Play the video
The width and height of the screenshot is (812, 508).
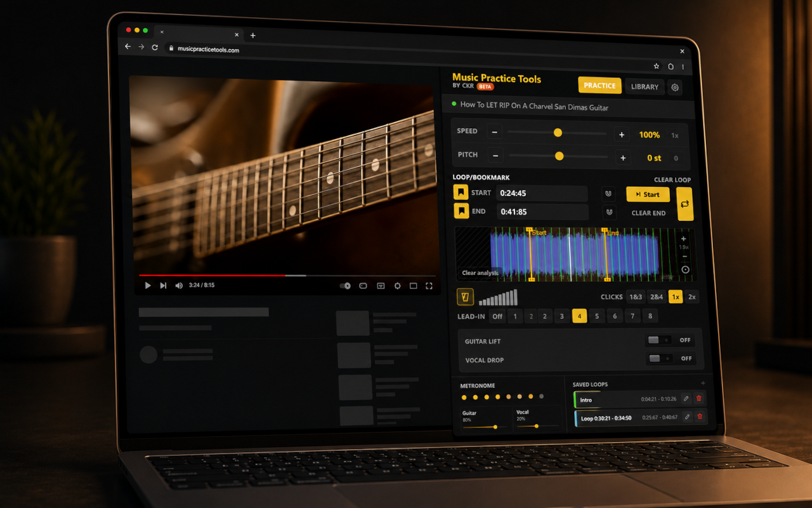(x=148, y=286)
